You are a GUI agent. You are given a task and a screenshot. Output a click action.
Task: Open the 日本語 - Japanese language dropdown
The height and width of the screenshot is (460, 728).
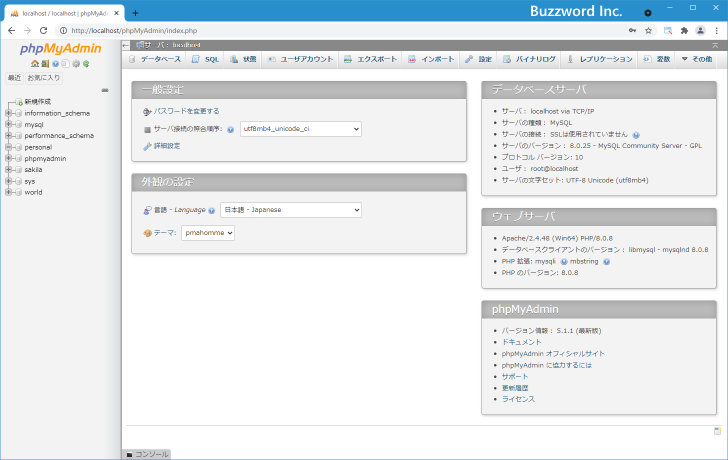[x=291, y=210]
